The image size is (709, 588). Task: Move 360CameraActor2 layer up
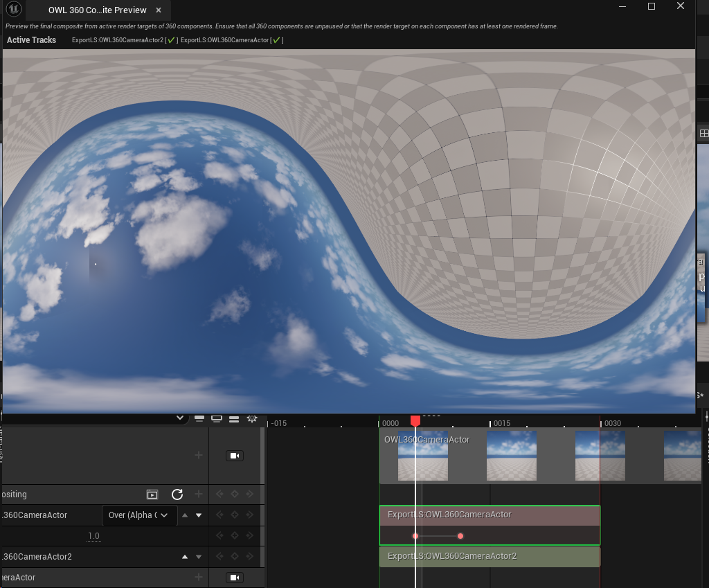[184, 557]
